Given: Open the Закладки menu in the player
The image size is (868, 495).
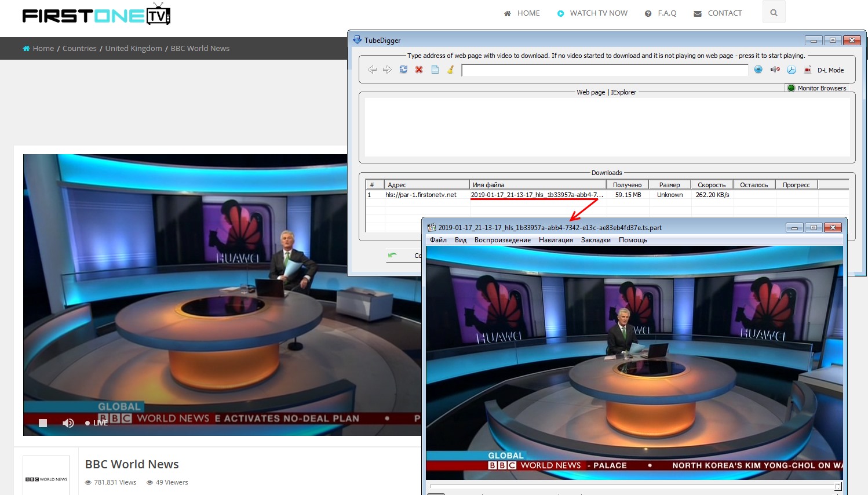Looking at the screenshot, I should pos(596,240).
